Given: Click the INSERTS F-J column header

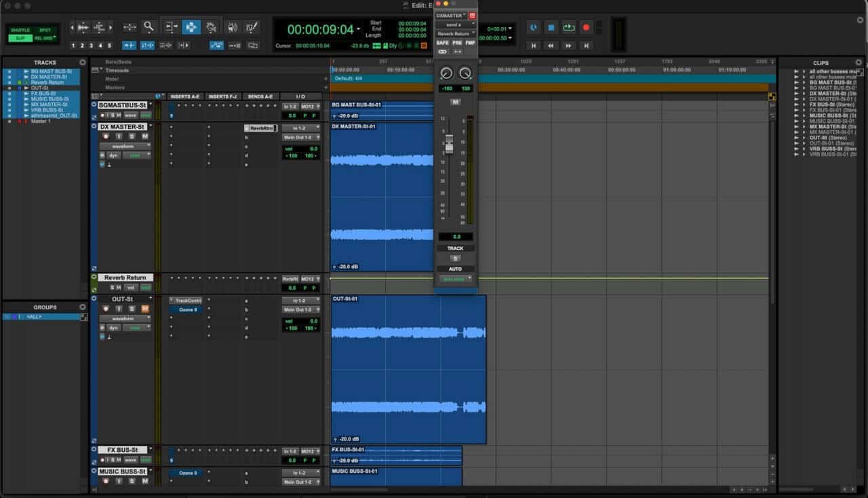Looking at the screenshot, I should click(x=223, y=96).
